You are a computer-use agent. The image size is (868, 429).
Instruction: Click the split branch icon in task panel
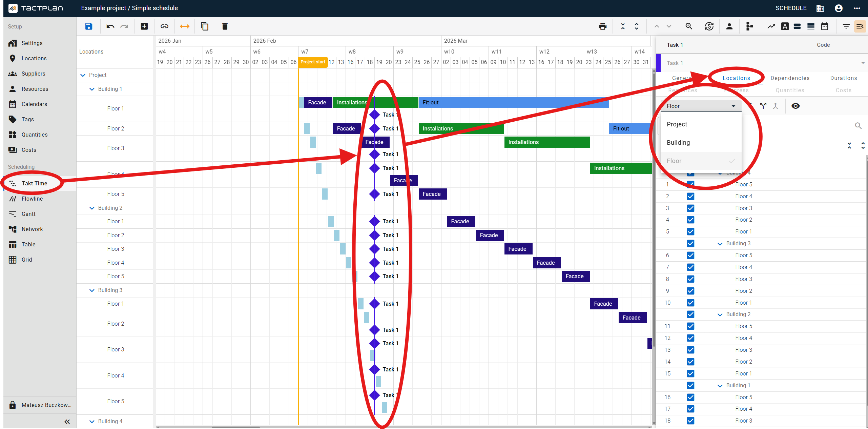click(x=763, y=106)
